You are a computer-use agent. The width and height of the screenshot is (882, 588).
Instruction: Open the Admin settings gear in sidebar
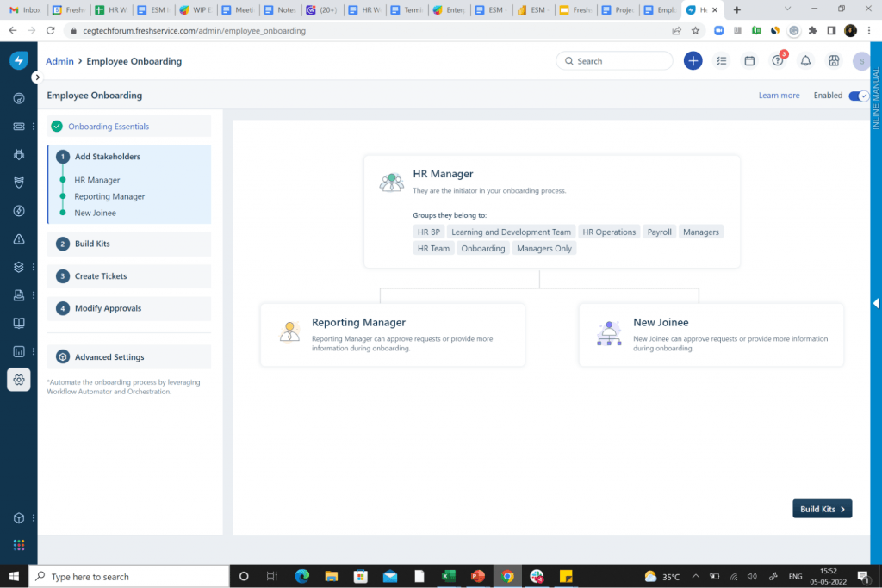coord(18,380)
